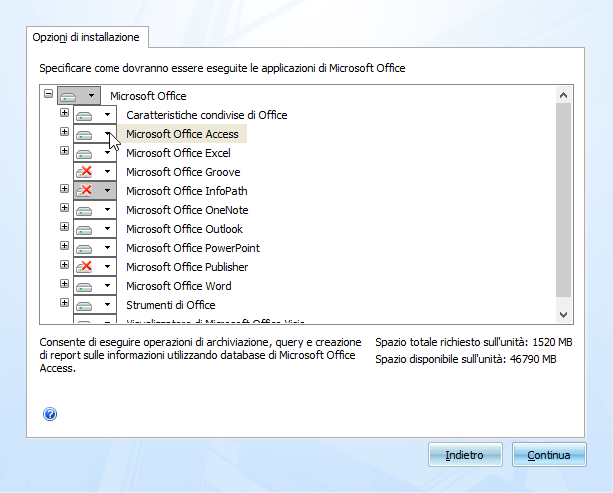Select the Microsoft Office Access label

coord(182,134)
